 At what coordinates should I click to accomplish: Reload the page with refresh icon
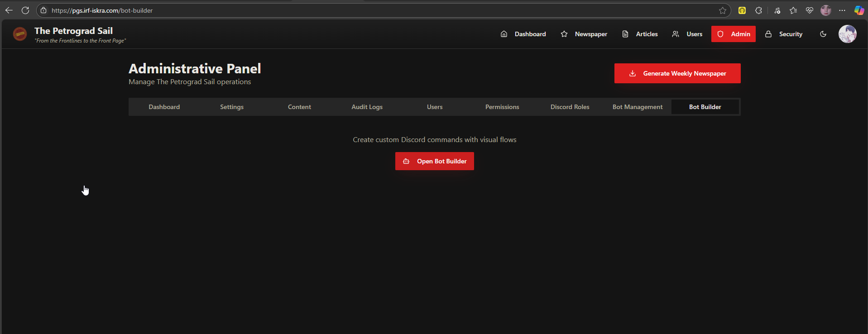coord(25,10)
